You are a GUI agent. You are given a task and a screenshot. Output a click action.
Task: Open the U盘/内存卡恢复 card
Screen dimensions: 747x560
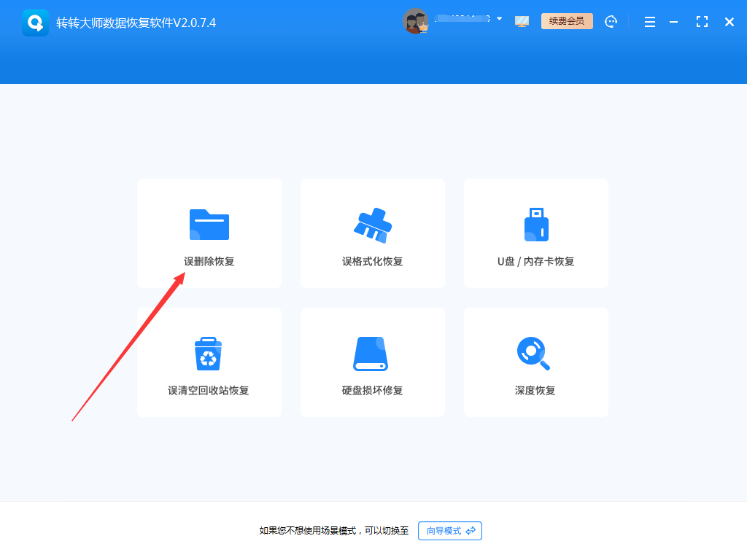pos(535,233)
